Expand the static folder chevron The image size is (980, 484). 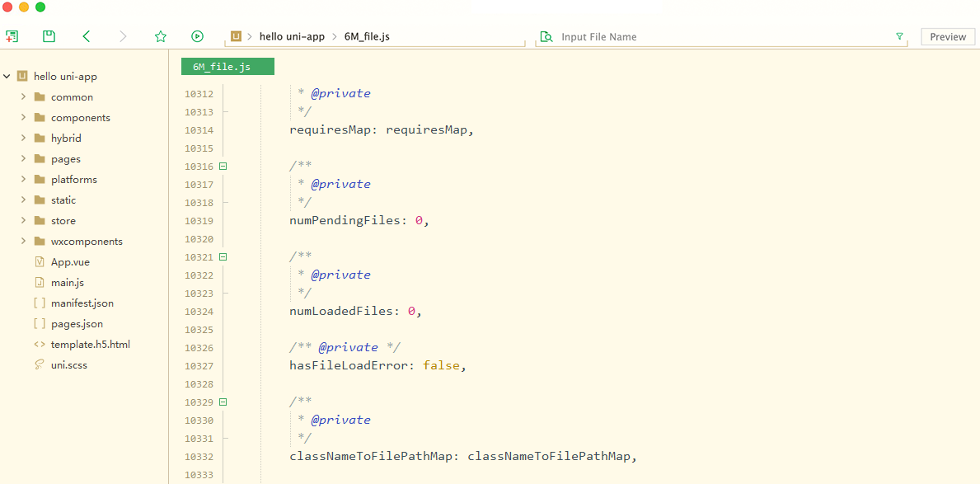(23, 200)
